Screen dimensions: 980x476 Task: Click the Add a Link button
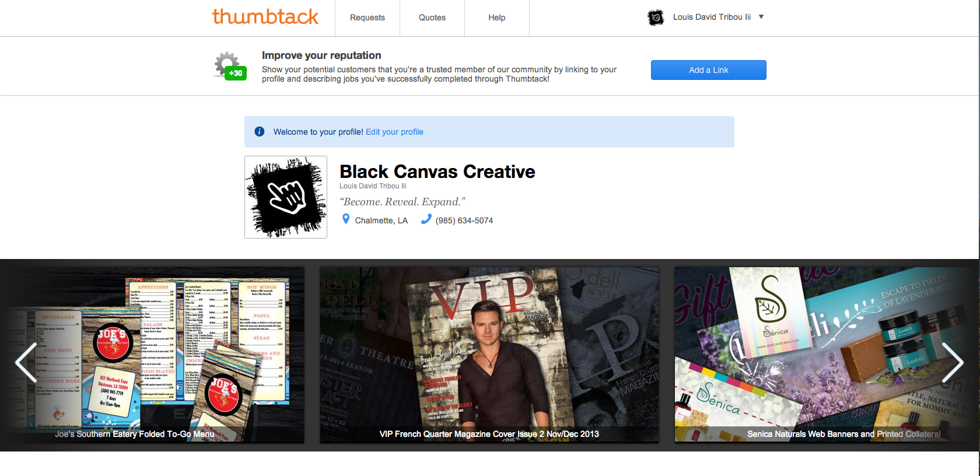pos(709,70)
